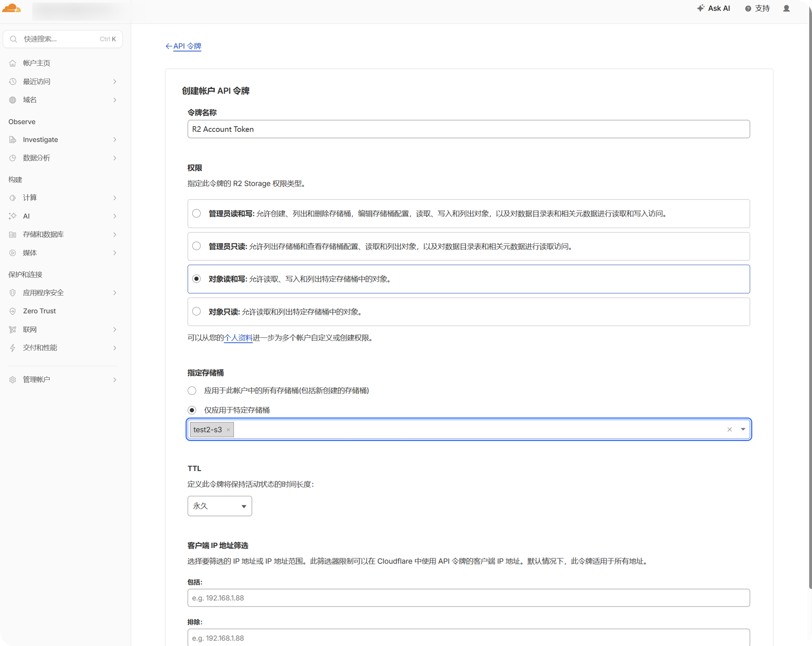Choose 仅应用于特定存储桶 radio option
Image resolution: width=812 pixels, height=646 pixels.
tap(192, 410)
